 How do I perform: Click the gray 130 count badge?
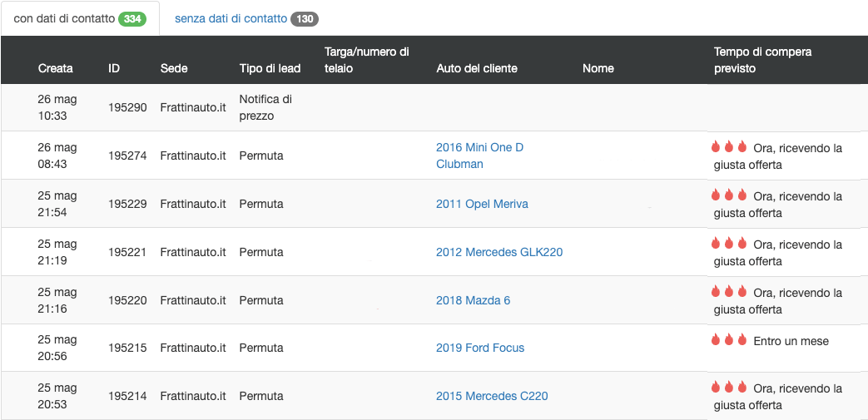coord(304,19)
